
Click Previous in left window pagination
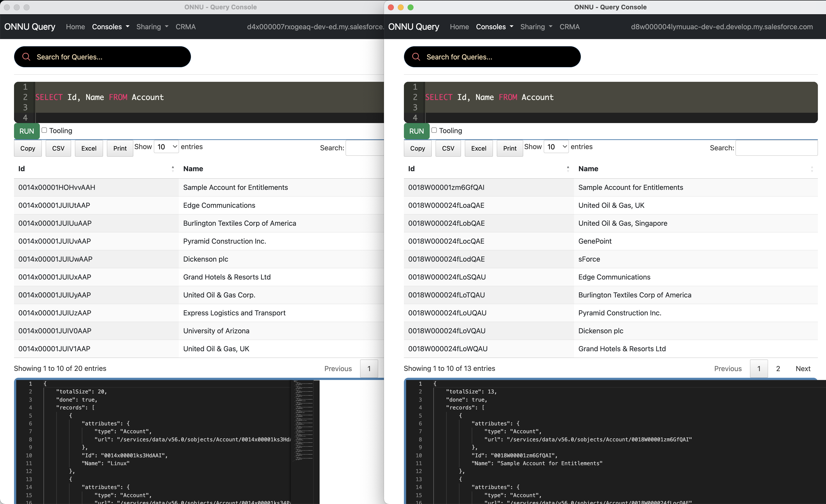point(338,368)
